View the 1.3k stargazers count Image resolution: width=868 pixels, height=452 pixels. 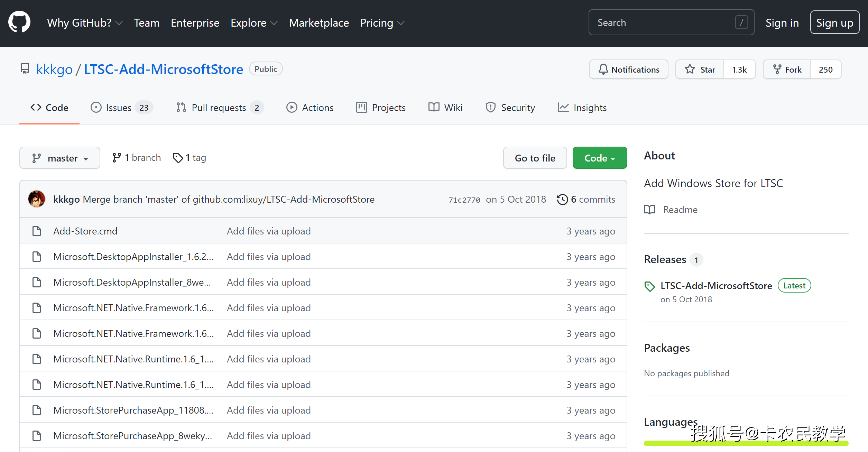[739, 70]
